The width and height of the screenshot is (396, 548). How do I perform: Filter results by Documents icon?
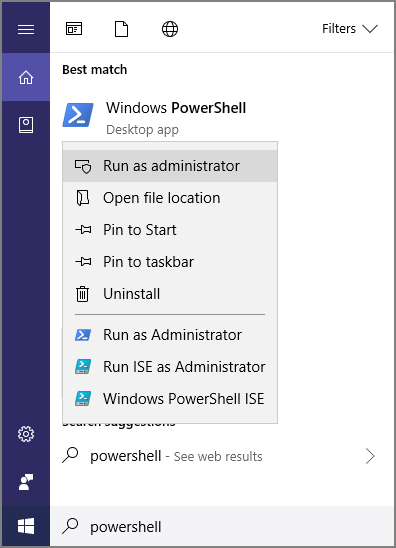(x=122, y=29)
